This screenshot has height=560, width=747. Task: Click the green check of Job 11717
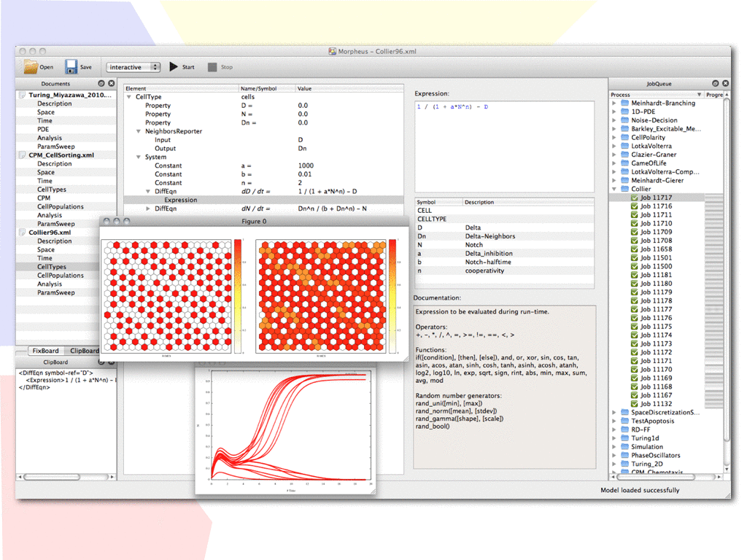click(x=634, y=198)
